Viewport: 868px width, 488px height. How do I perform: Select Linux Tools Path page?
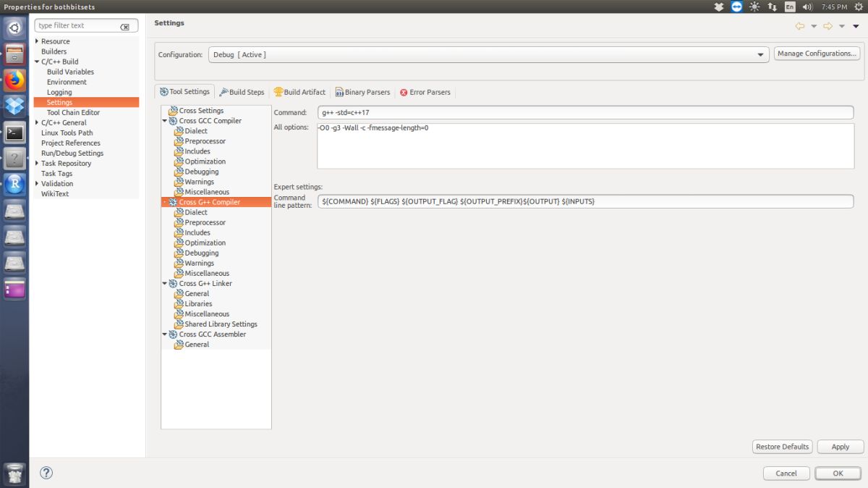click(x=67, y=132)
